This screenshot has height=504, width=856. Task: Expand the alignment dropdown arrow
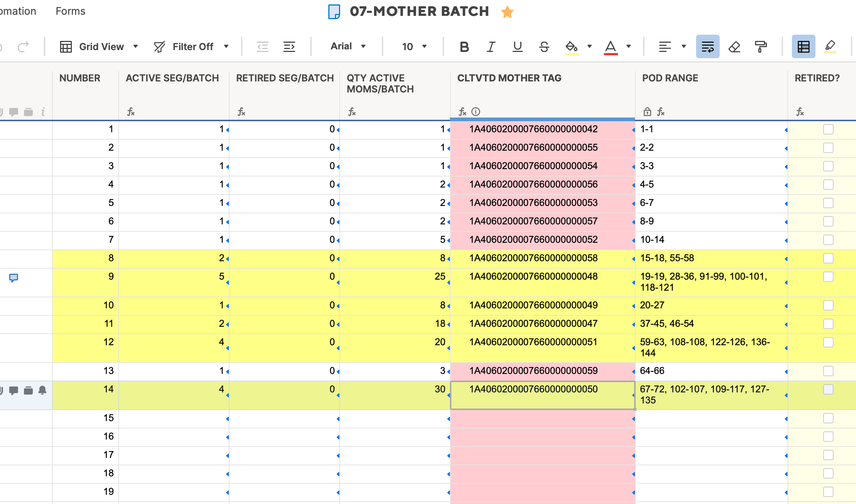click(x=684, y=46)
